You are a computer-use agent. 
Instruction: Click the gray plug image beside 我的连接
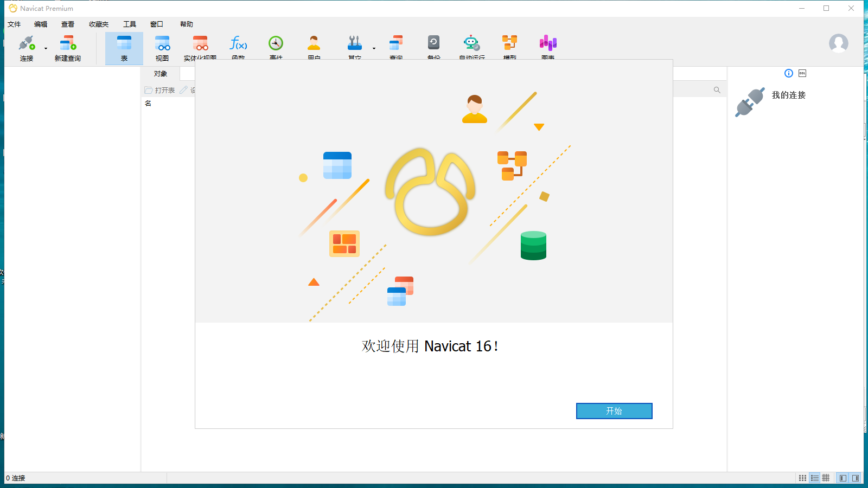click(750, 102)
